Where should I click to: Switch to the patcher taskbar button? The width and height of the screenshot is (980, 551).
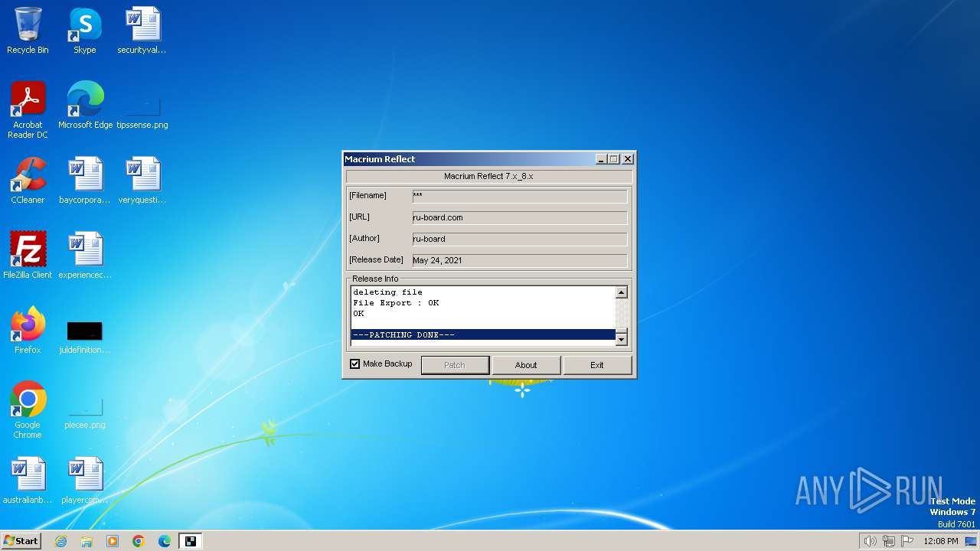pos(191,541)
